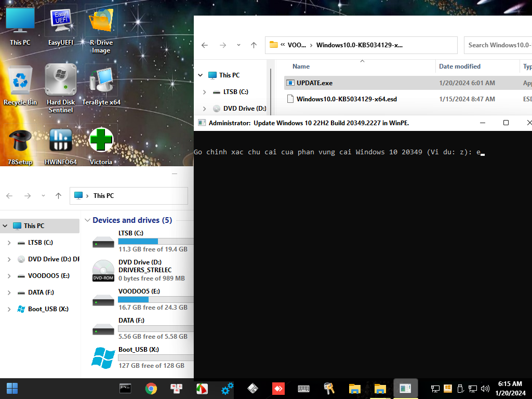
Task: Expand DVD Drive (D:) in lower navigation tree
Action: point(9,259)
